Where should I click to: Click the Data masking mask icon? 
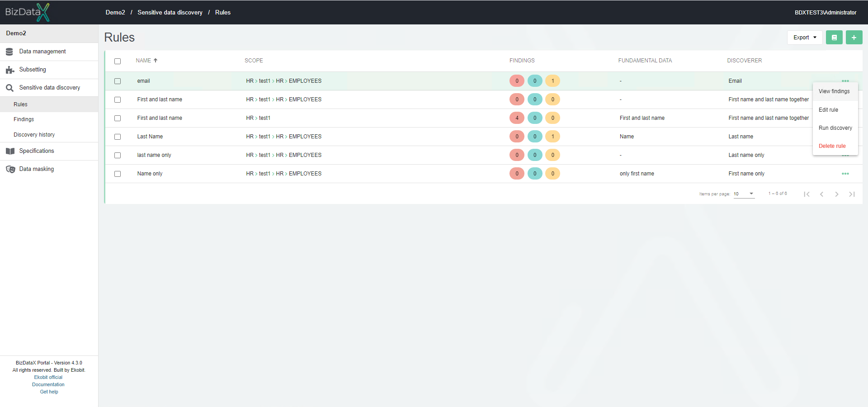coord(10,169)
